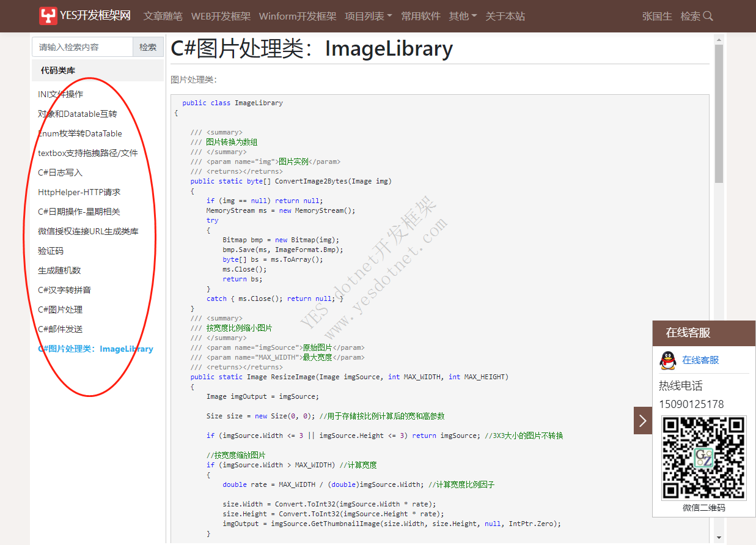756x545 pixels.
Task: Select 常用软件 in the top navigation
Action: pyautogui.click(x=420, y=16)
